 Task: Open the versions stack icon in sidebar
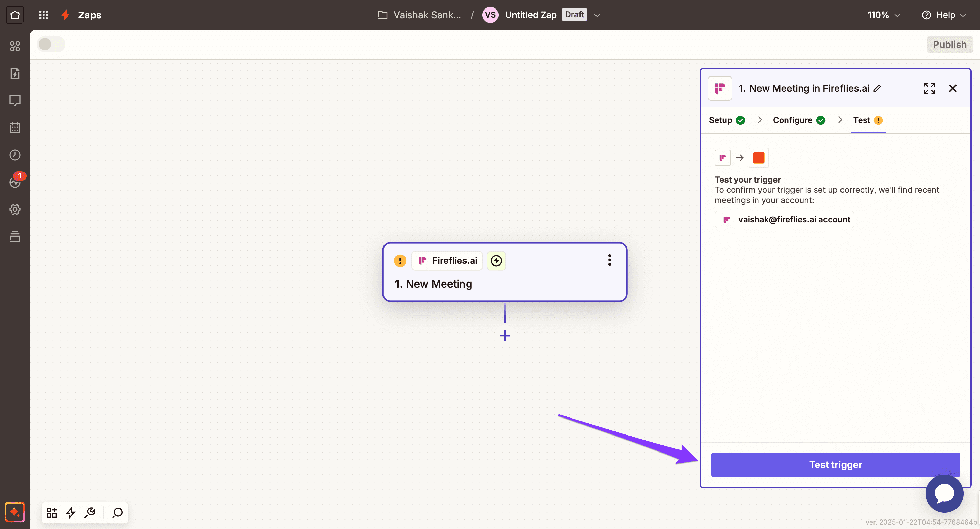tap(15, 236)
